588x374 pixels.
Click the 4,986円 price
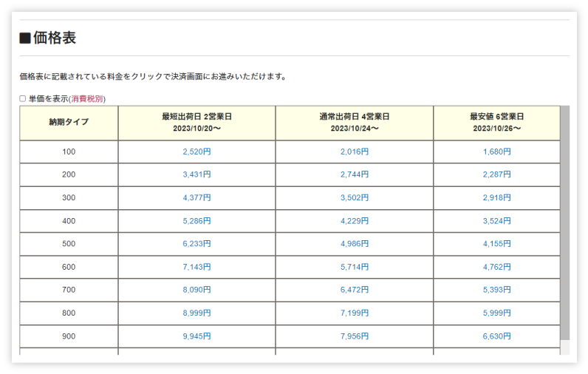point(355,244)
